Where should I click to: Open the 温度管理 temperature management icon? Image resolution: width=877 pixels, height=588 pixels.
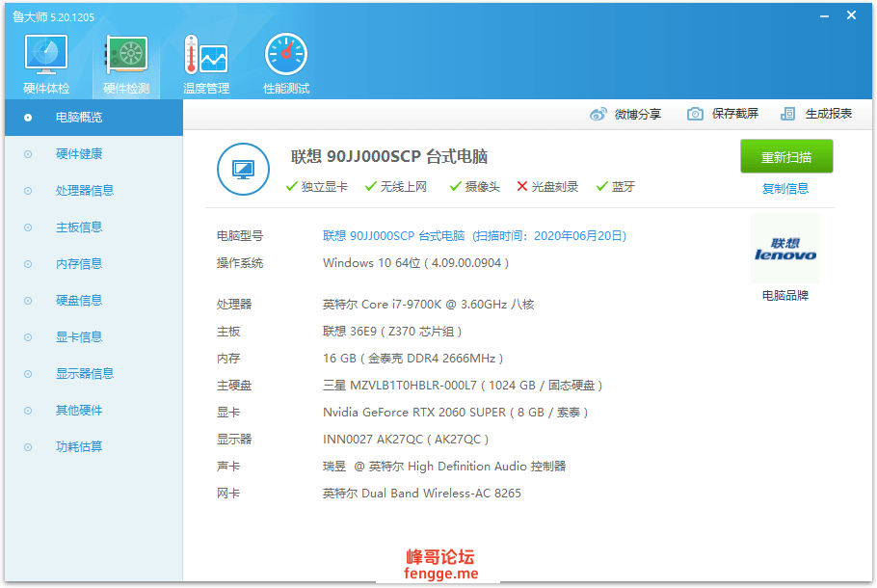(x=206, y=64)
